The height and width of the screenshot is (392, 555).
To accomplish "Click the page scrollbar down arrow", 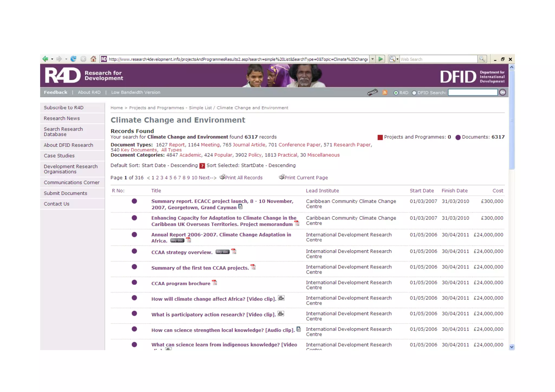I will coord(512,347).
